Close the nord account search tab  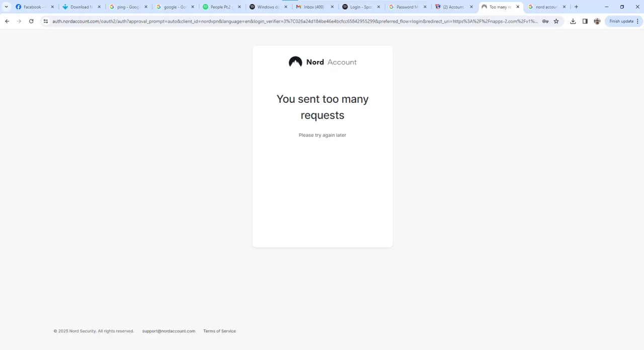click(x=564, y=7)
